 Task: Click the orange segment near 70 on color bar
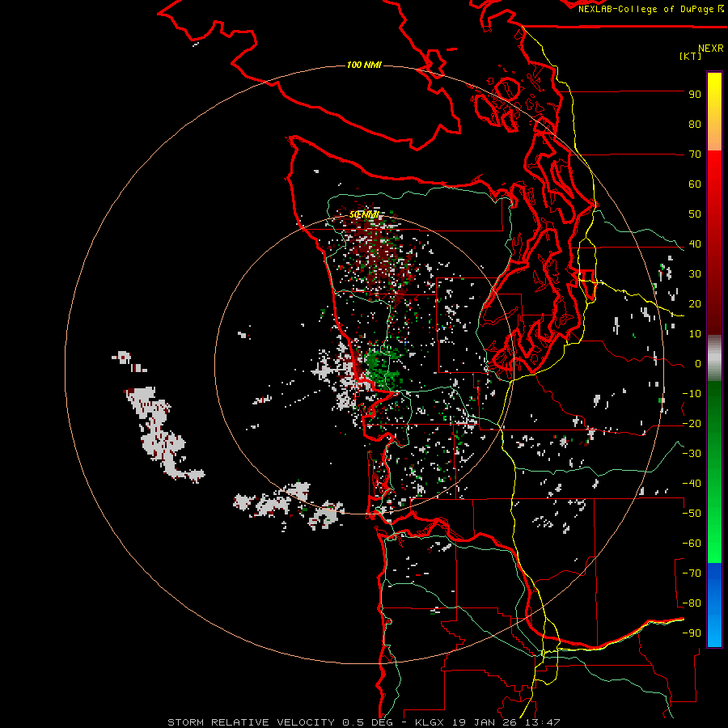[x=714, y=139]
